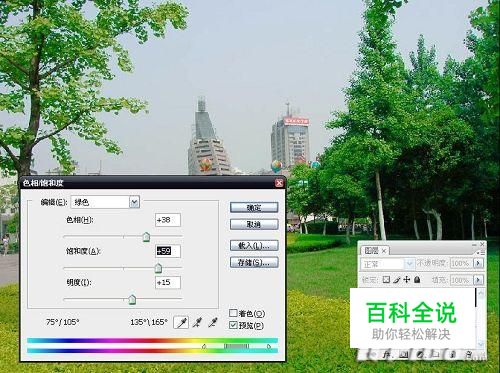500x373 pixels.
Task: Click the gray range bar between color strips
Action: [236, 347]
